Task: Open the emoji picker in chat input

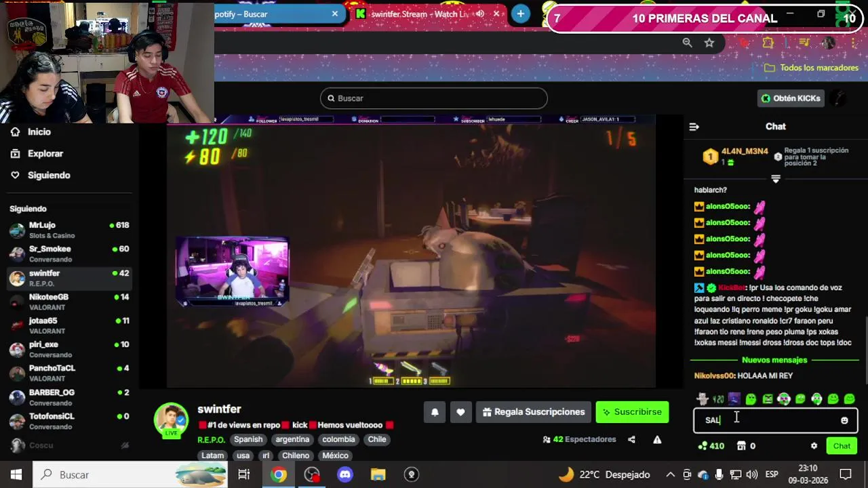Action: point(844,421)
